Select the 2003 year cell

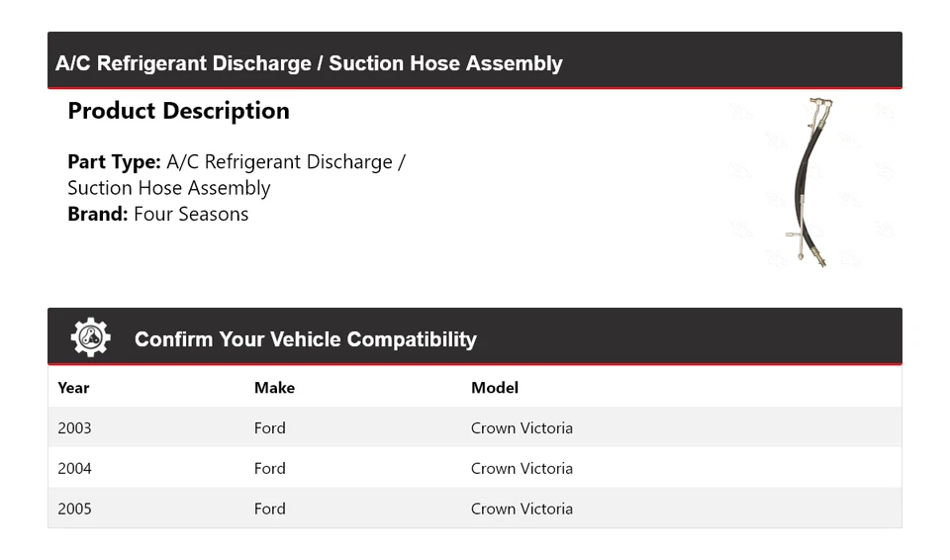74,428
